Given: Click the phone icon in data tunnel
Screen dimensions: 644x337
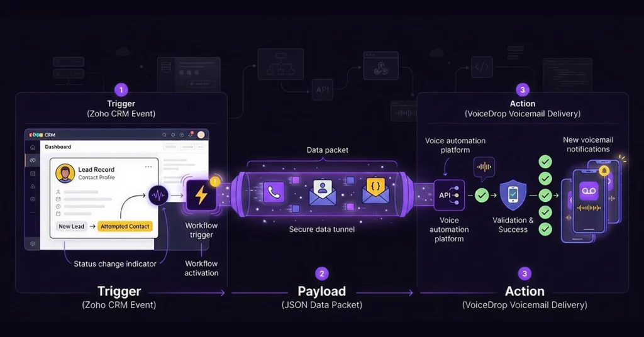Looking at the screenshot, I should click(x=274, y=192).
